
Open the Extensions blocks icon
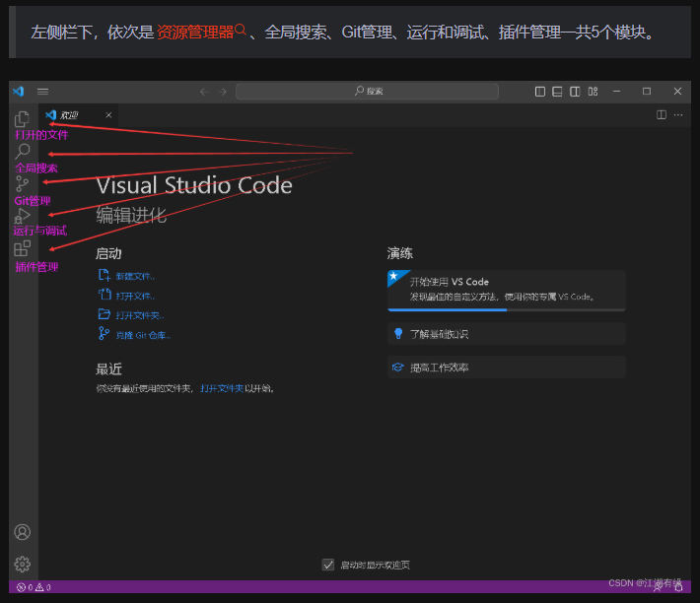coord(22,248)
